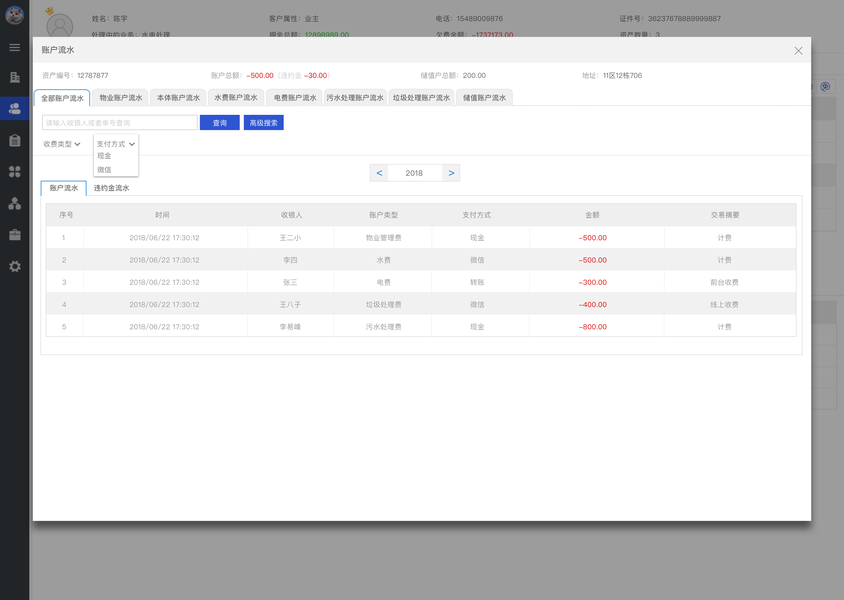Viewport: 844px width, 600px height.
Task: Switch to 物业账户流水 tab
Action: [121, 97]
